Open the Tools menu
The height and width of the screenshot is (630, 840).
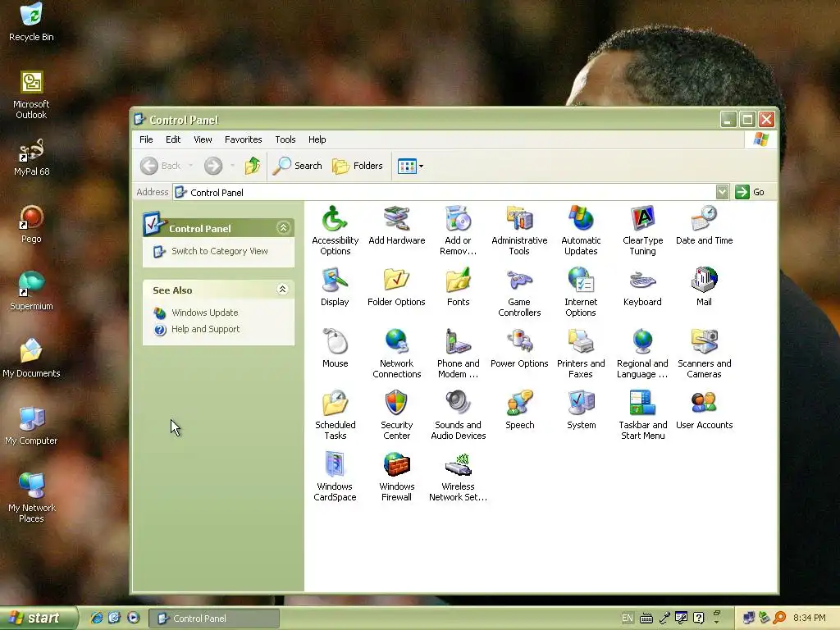pos(285,139)
